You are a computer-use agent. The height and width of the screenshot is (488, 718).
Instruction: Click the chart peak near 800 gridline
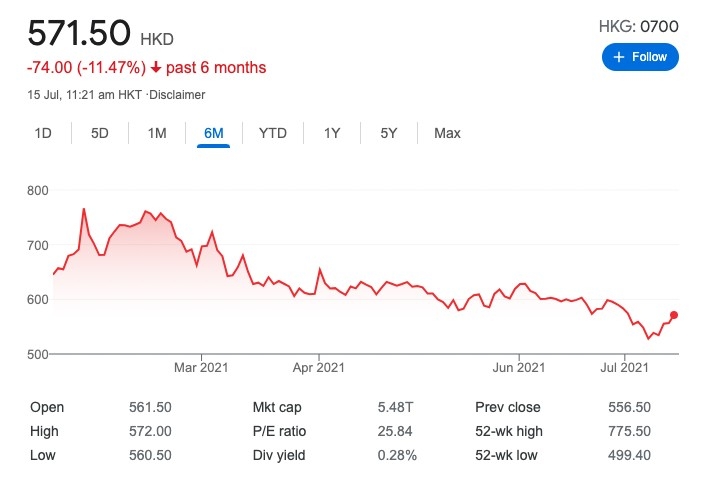click(84, 209)
